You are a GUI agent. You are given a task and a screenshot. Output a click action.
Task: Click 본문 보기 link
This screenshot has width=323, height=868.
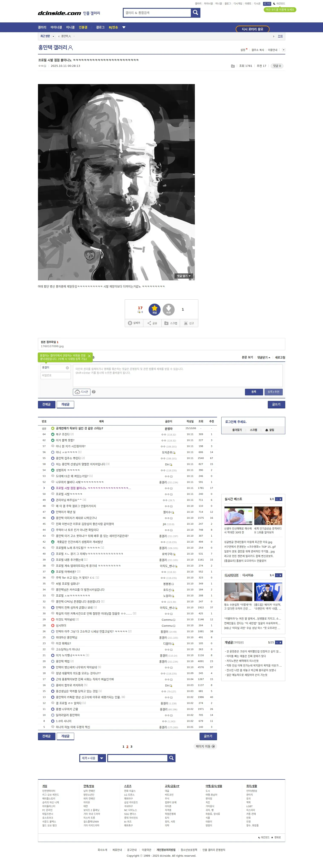click(247, 358)
